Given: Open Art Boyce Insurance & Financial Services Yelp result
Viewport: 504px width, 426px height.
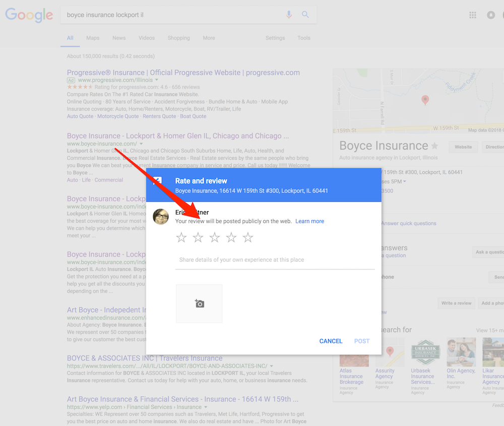Looking at the screenshot, I should click(x=182, y=399).
